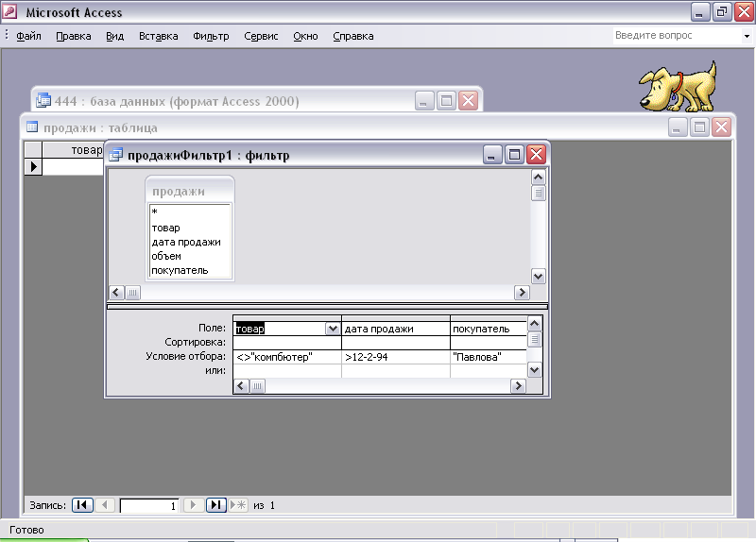Open the Справка menu
The width and height of the screenshot is (756, 542).
tap(352, 36)
